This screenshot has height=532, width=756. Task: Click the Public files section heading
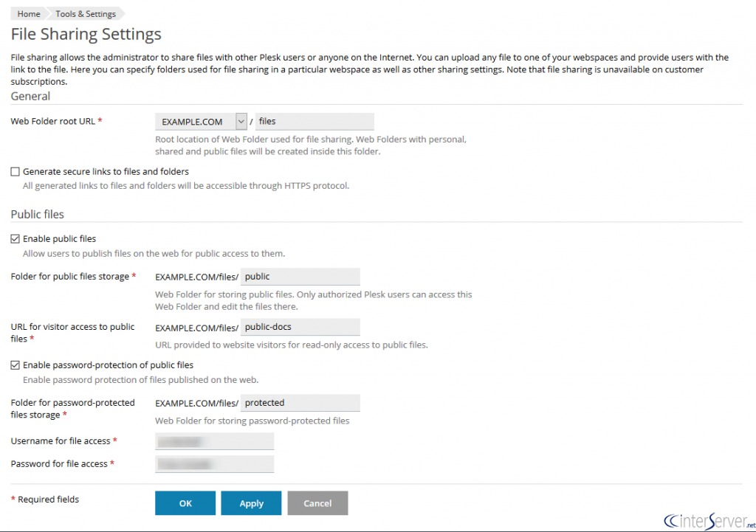[x=38, y=215]
